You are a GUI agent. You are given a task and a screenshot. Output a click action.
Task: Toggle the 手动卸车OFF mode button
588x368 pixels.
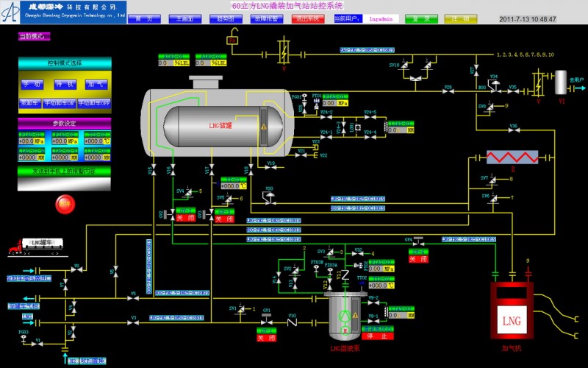[x=93, y=103]
